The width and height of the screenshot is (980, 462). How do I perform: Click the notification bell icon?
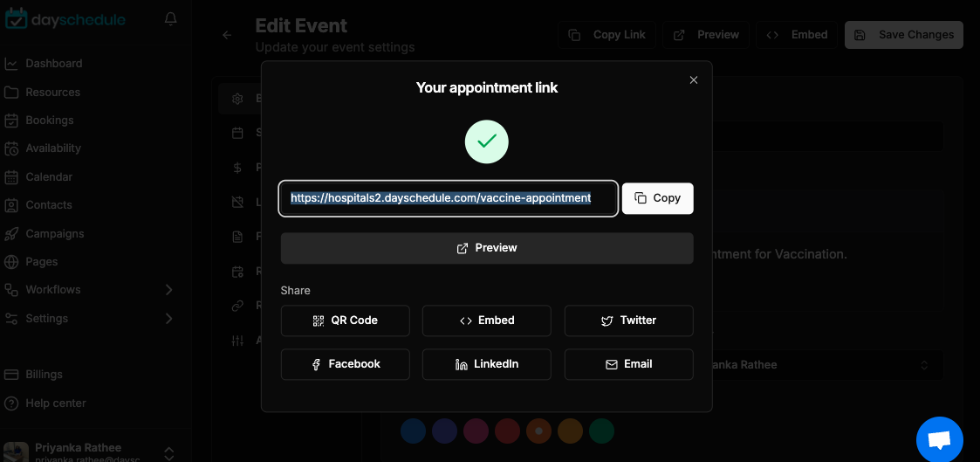171,19
